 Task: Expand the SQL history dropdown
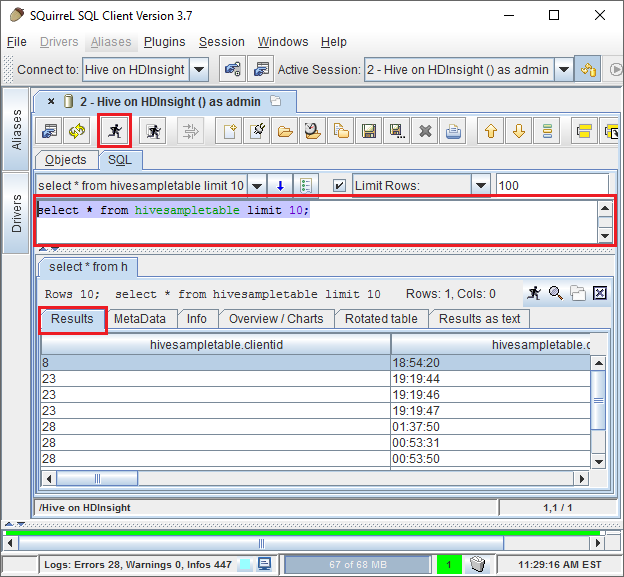257,186
